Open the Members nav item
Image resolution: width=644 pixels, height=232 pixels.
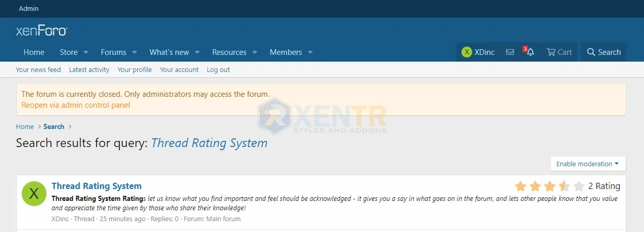(x=286, y=52)
